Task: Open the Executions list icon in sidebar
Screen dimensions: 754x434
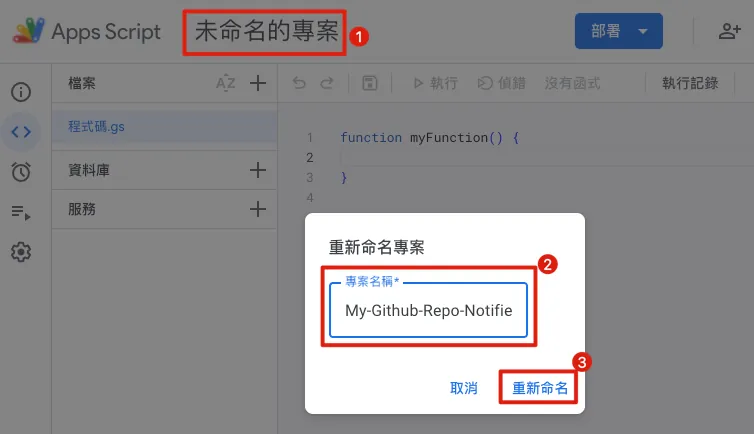Action: click(21, 212)
